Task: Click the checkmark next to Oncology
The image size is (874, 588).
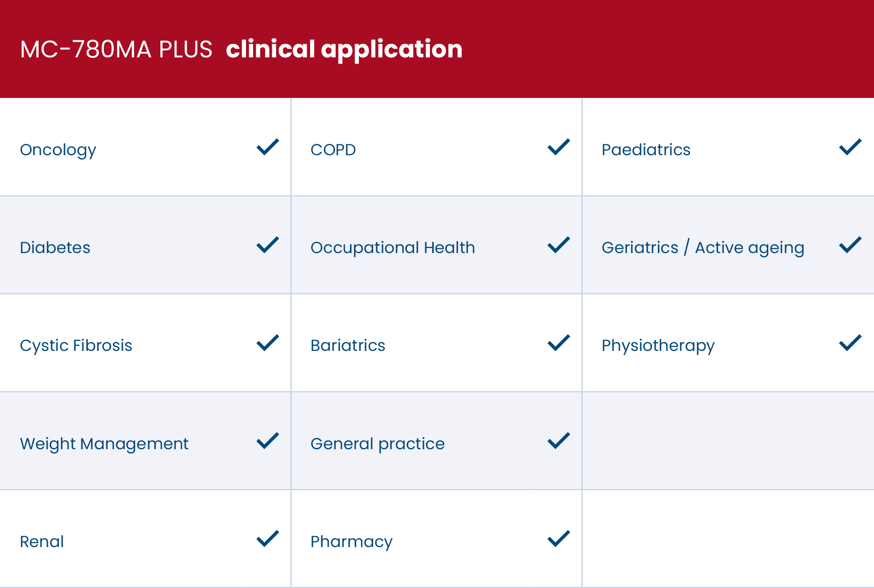Action: point(268,147)
